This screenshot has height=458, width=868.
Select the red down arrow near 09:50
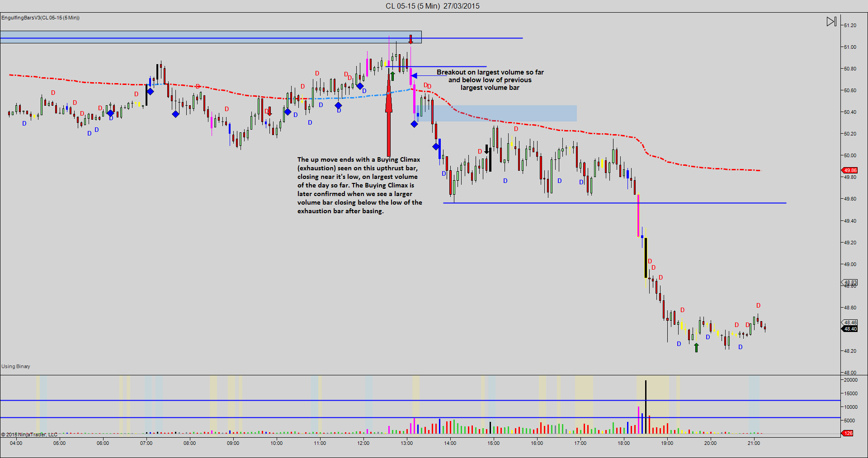coord(269,111)
